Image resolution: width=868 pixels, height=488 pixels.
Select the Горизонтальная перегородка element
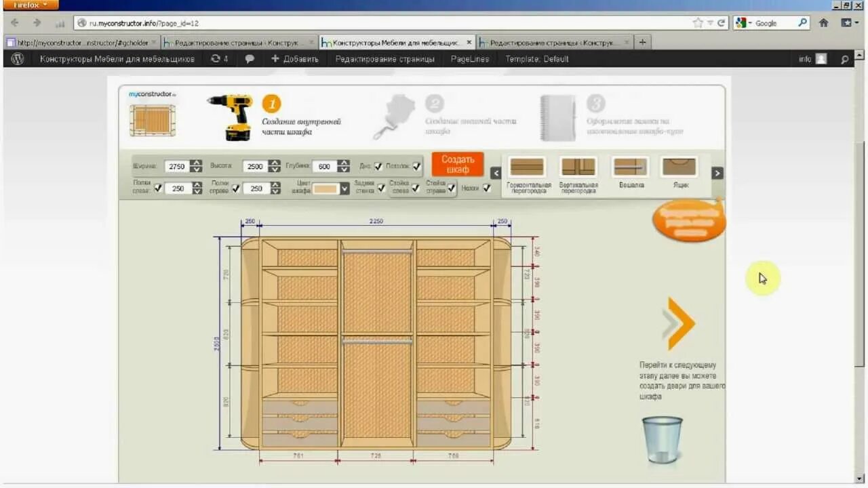[527, 165]
